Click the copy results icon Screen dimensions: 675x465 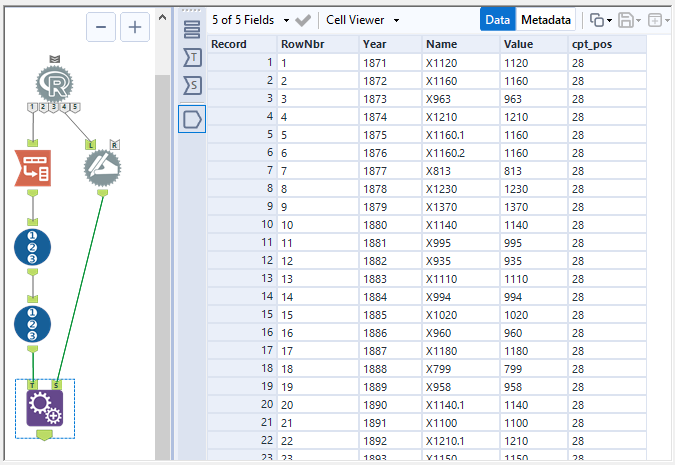pyautogui.click(x=596, y=20)
